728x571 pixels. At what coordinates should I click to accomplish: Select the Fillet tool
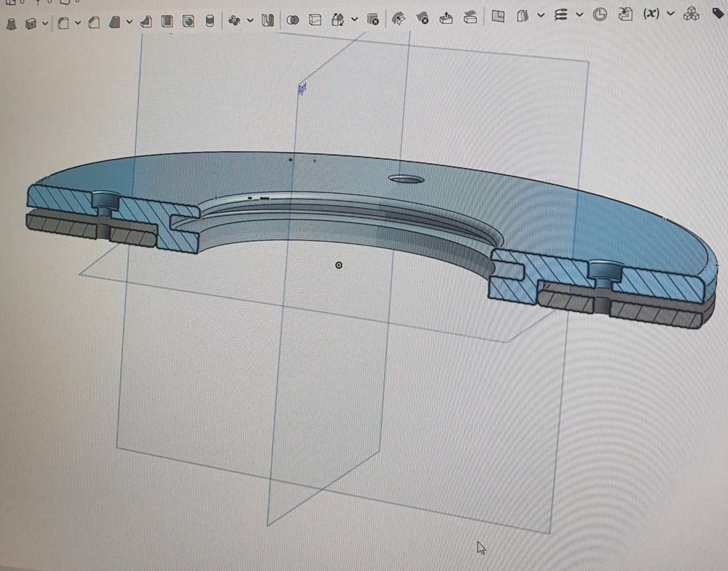[63, 22]
